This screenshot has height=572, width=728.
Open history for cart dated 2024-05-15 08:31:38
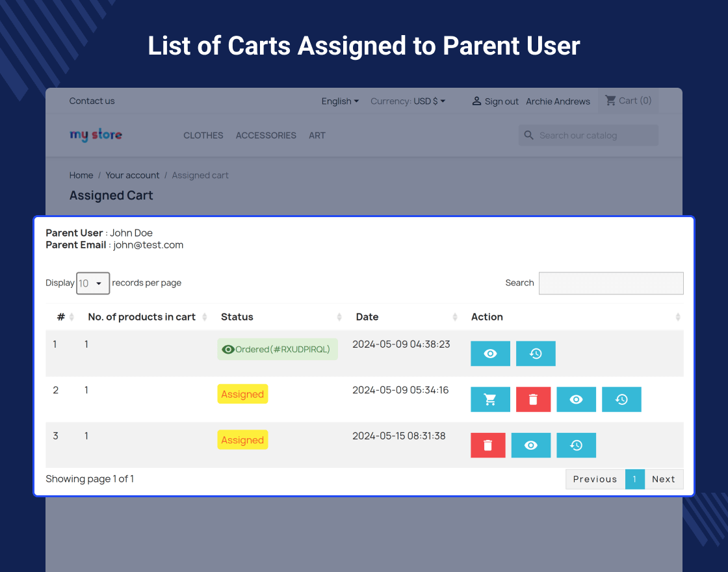576,445
